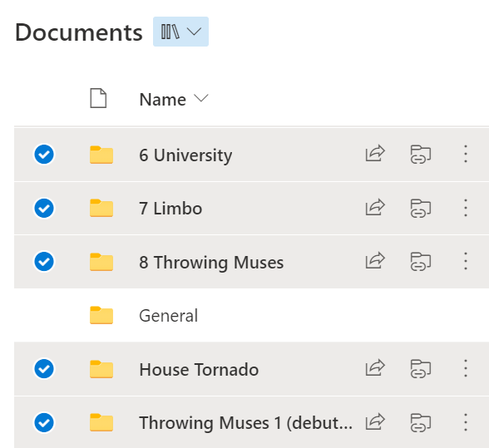This screenshot has height=448, width=489.
Task: Show more actions for 6 University
Action: (x=466, y=154)
